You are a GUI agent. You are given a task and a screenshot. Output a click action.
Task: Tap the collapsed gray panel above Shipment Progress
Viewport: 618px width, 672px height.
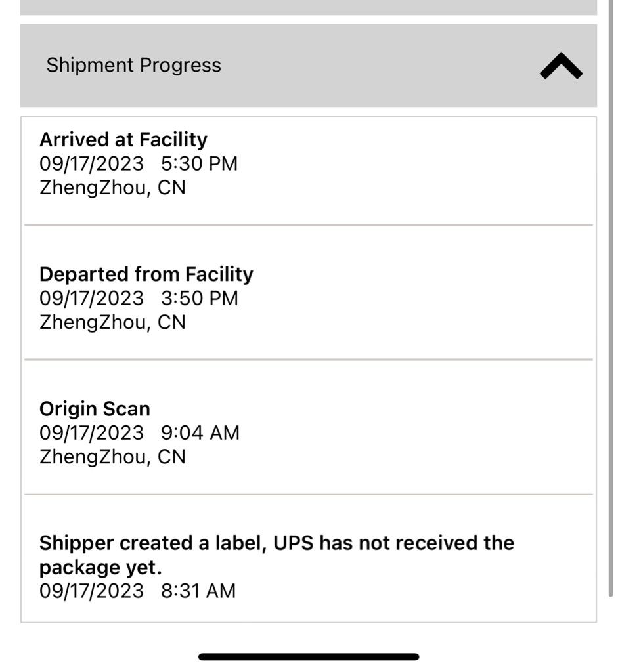click(309, 7)
